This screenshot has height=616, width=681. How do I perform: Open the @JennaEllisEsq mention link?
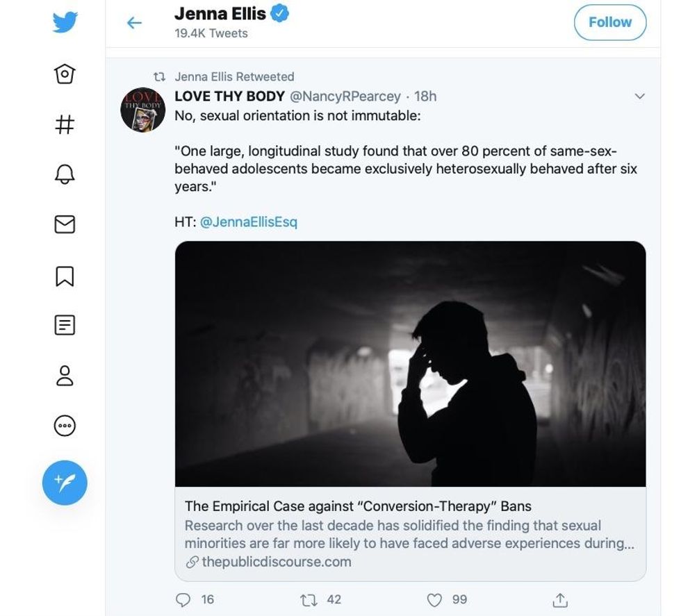click(x=248, y=222)
